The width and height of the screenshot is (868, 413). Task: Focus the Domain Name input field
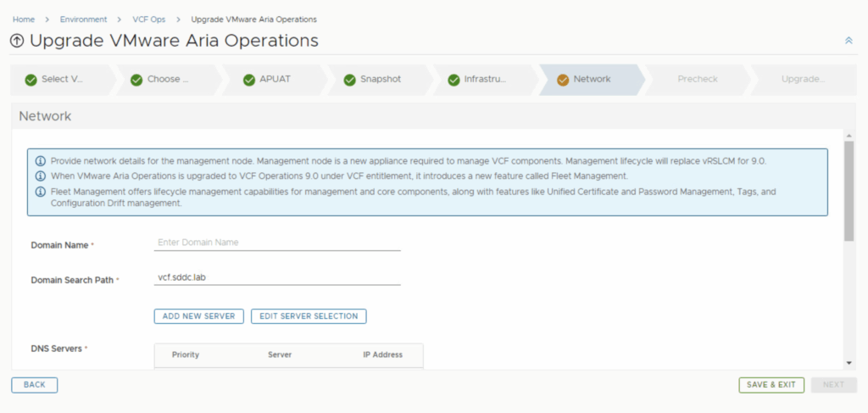(x=277, y=243)
